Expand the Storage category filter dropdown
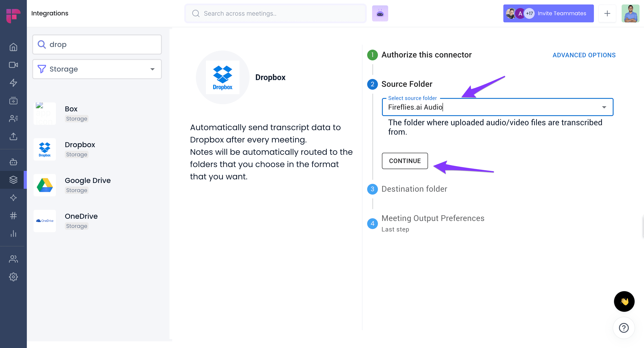The width and height of the screenshot is (644, 348). point(97,69)
